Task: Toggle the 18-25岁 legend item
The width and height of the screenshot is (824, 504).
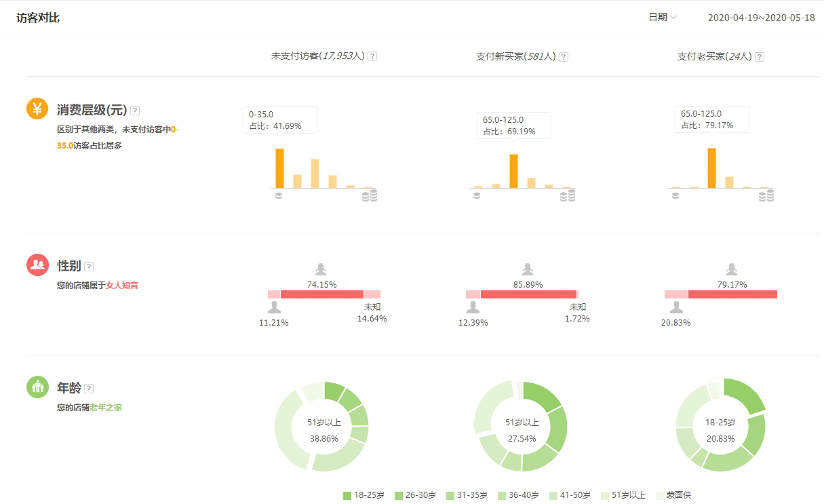Action: click(x=364, y=495)
